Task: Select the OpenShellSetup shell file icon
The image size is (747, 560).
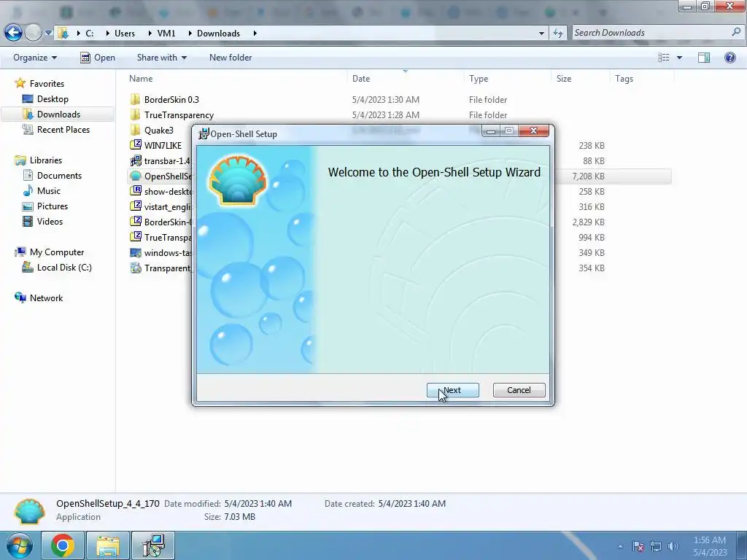Action: tap(135, 176)
